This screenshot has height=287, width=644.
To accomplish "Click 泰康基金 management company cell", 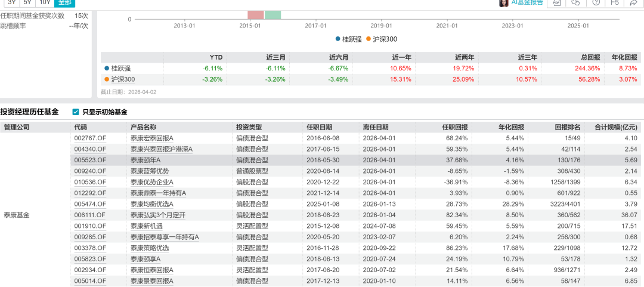I will [17, 215].
